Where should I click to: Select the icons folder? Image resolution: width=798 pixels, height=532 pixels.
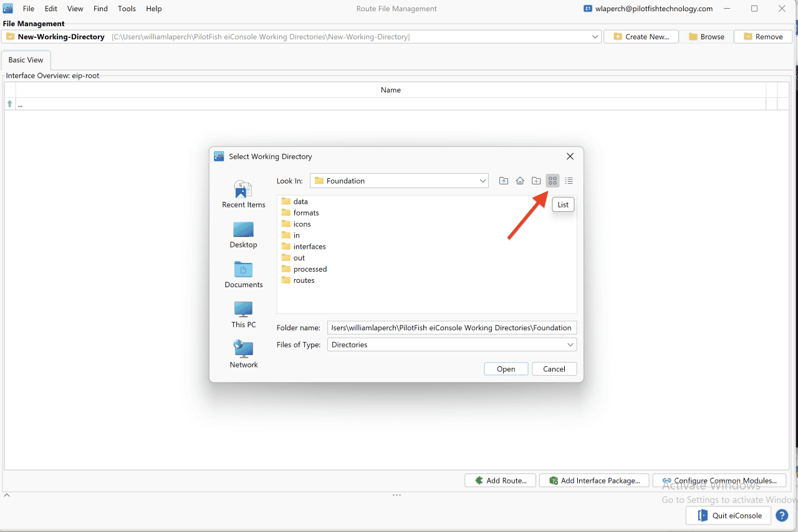coord(296,224)
